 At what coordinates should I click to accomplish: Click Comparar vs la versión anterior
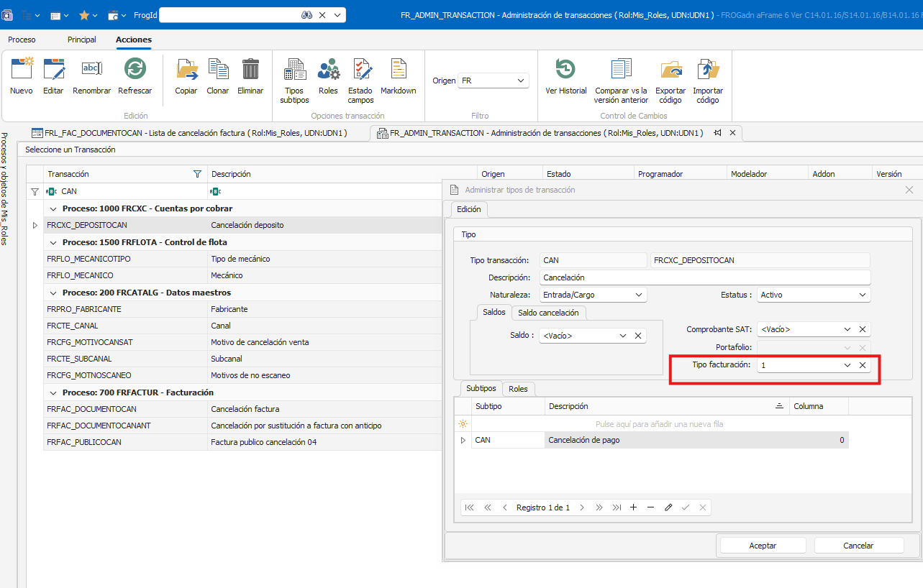click(x=621, y=70)
